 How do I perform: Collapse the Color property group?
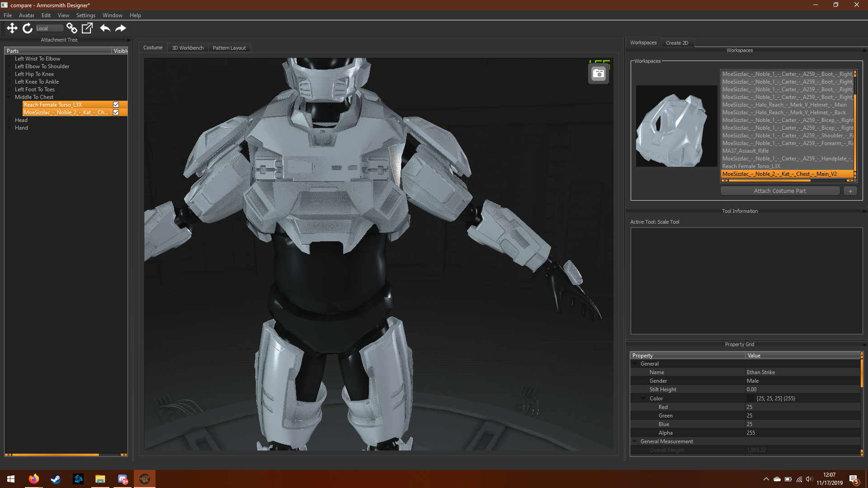coord(644,398)
